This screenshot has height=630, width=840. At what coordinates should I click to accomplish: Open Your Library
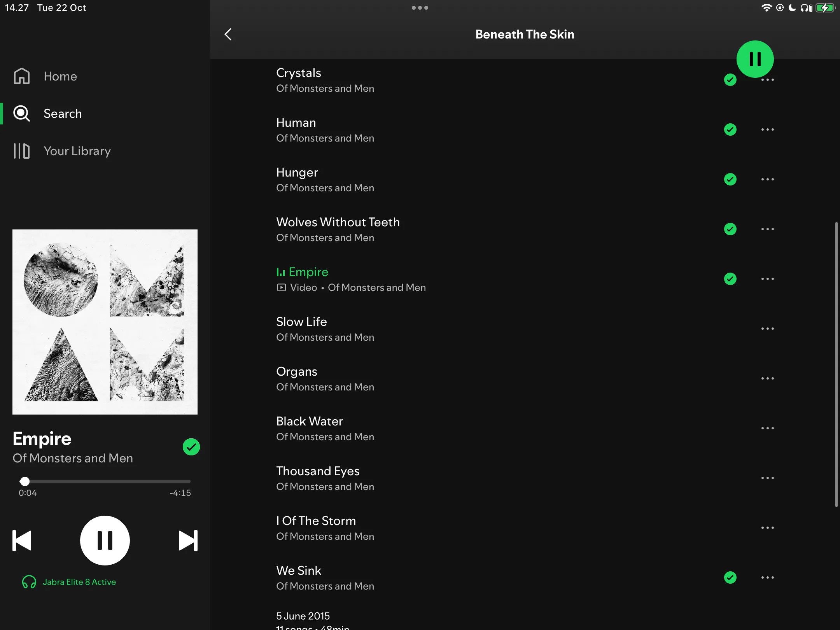point(77,151)
